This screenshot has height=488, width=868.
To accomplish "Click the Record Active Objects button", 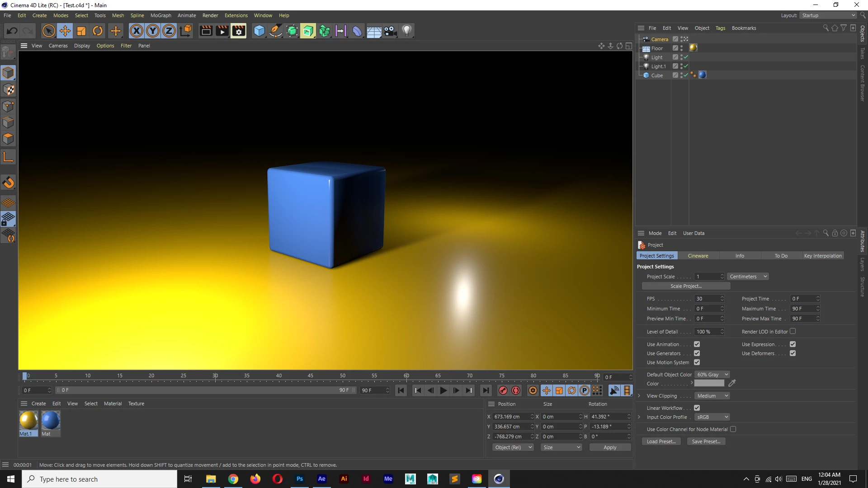I will tap(503, 390).
